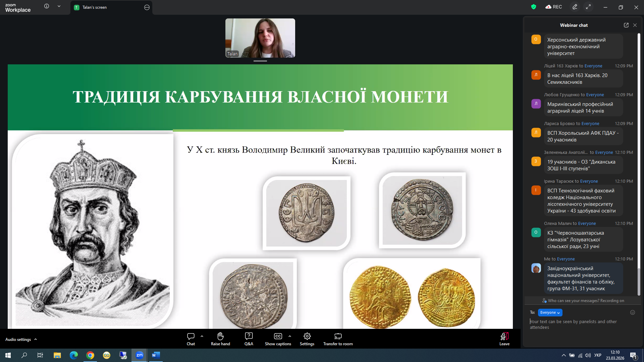Click 'Who can see your messages?' link
Screen dimensions: 644x362
point(574,301)
